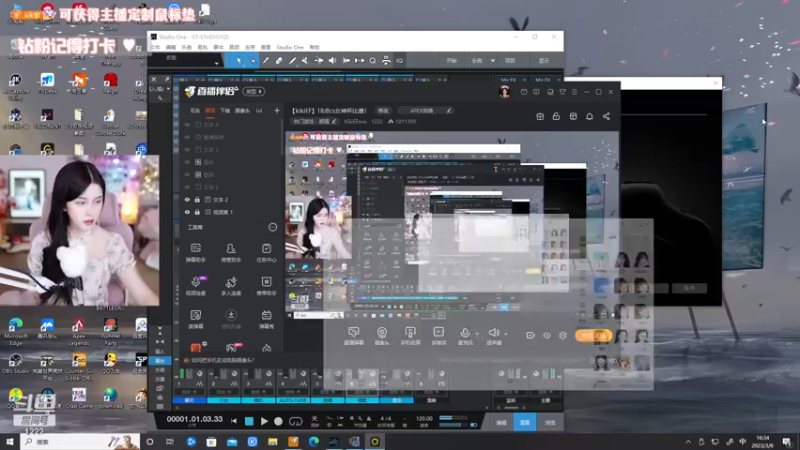This screenshot has width=800, height=450.
Task: Show the hidden 文本 4 layer
Action: (187, 124)
